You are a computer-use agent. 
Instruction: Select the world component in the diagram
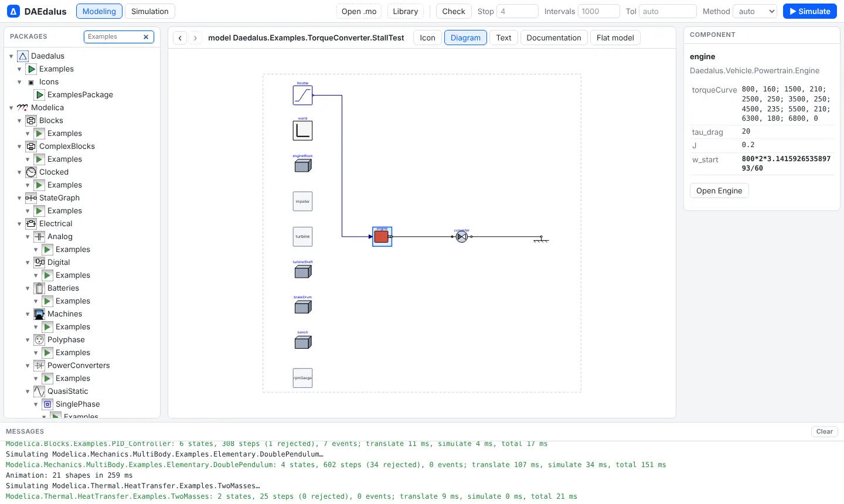pos(302,130)
